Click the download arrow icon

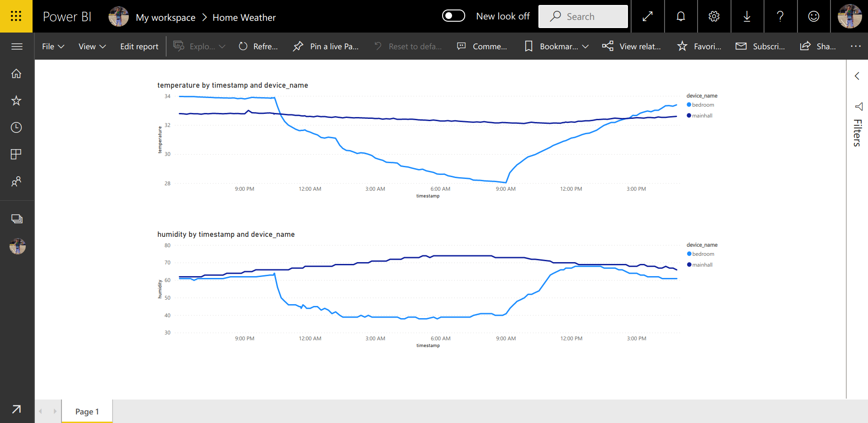click(x=747, y=16)
